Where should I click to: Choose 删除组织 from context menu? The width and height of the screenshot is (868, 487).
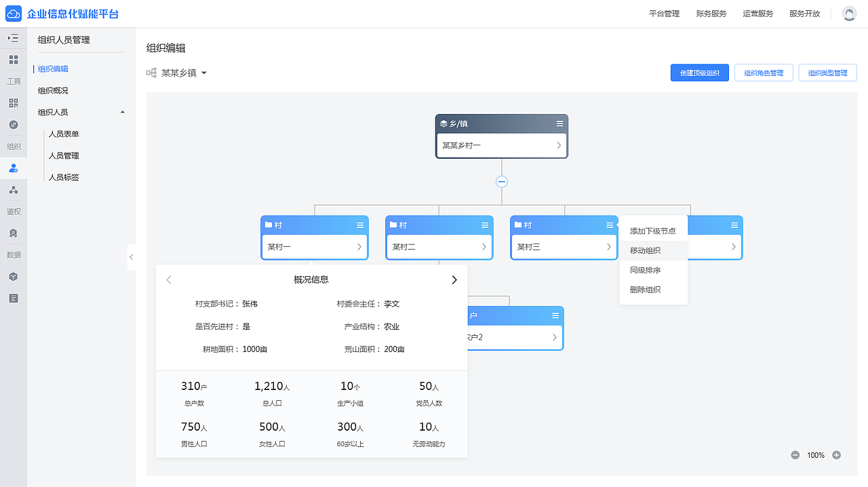[653, 290]
